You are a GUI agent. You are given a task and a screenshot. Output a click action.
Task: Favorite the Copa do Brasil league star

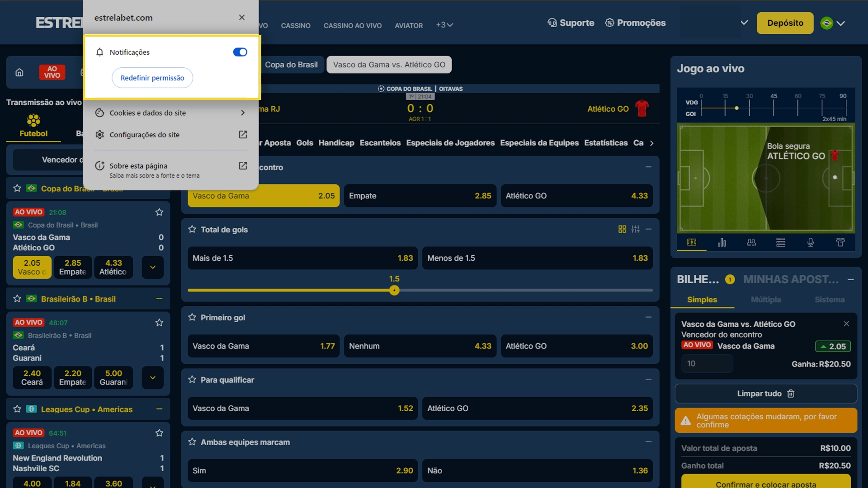coord(17,188)
